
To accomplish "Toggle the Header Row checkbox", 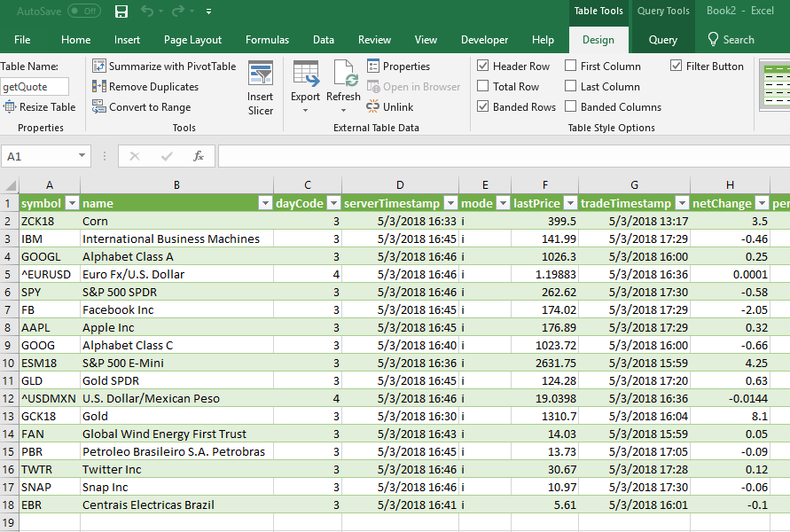I will tap(482, 66).
